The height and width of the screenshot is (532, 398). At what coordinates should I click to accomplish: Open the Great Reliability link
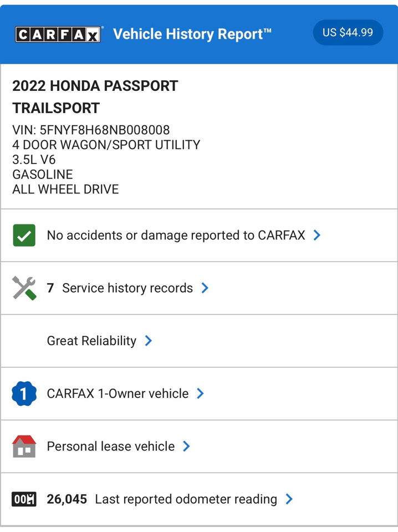click(91, 341)
